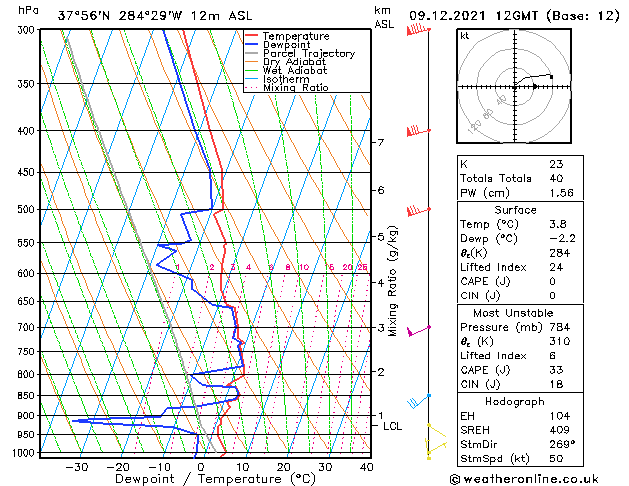This screenshot has width=629, height=486.
Task: Click the 7 km altitude tick label
Action: tap(381, 143)
